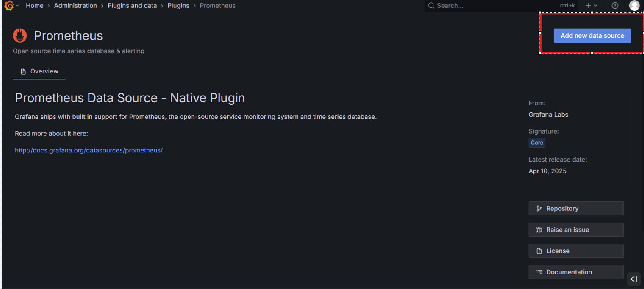Open the Administration breadcrumb
This screenshot has height=289, width=644.
click(x=76, y=6)
